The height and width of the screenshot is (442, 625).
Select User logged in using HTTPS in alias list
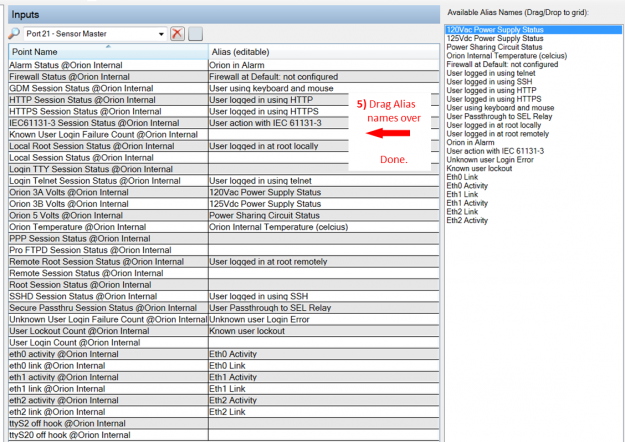click(x=493, y=99)
